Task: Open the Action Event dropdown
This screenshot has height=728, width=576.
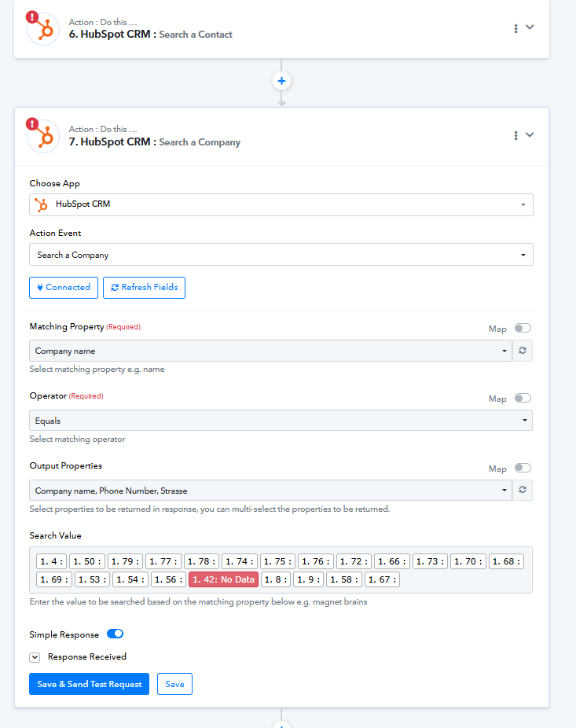Action: coord(281,255)
